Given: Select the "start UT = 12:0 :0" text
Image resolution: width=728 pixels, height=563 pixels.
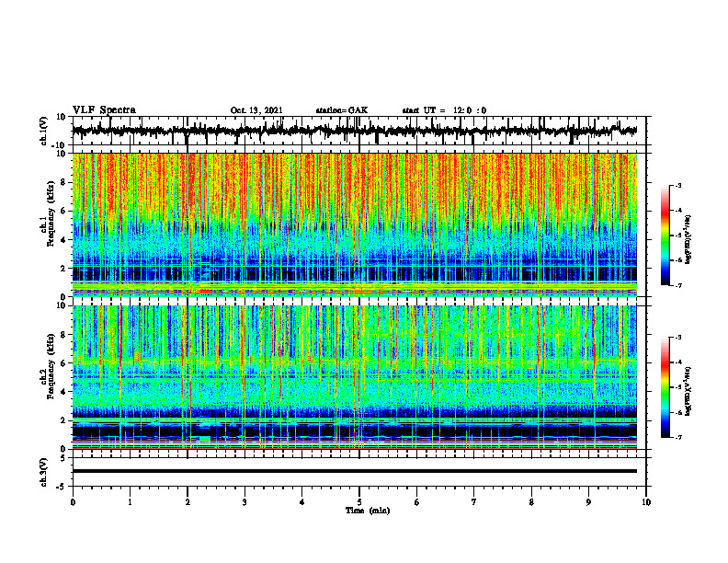Looking at the screenshot, I should coord(444,110).
